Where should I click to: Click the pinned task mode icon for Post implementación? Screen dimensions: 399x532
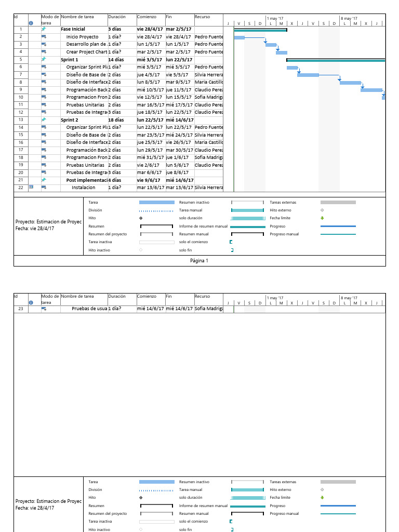(44, 180)
